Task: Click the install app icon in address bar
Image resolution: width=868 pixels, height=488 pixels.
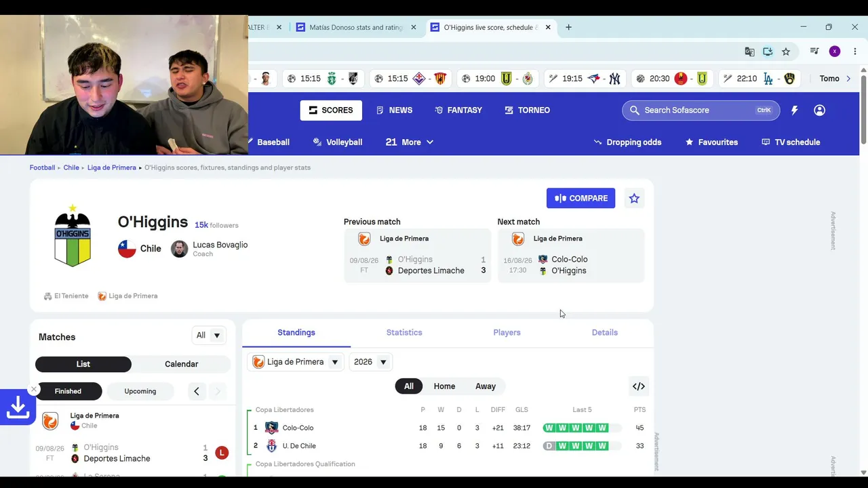Action: point(768,52)
